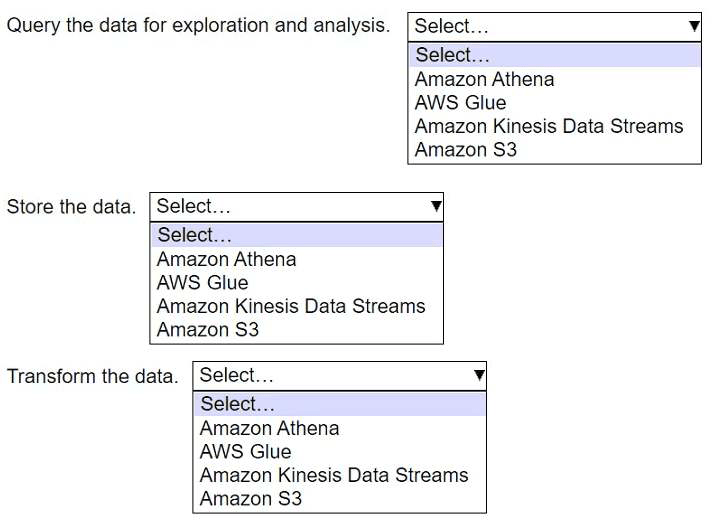This screenshot has height=523, width=716.
Task: Select Amazon Kinesis Data Streams for query data
Action: point(548,126)
